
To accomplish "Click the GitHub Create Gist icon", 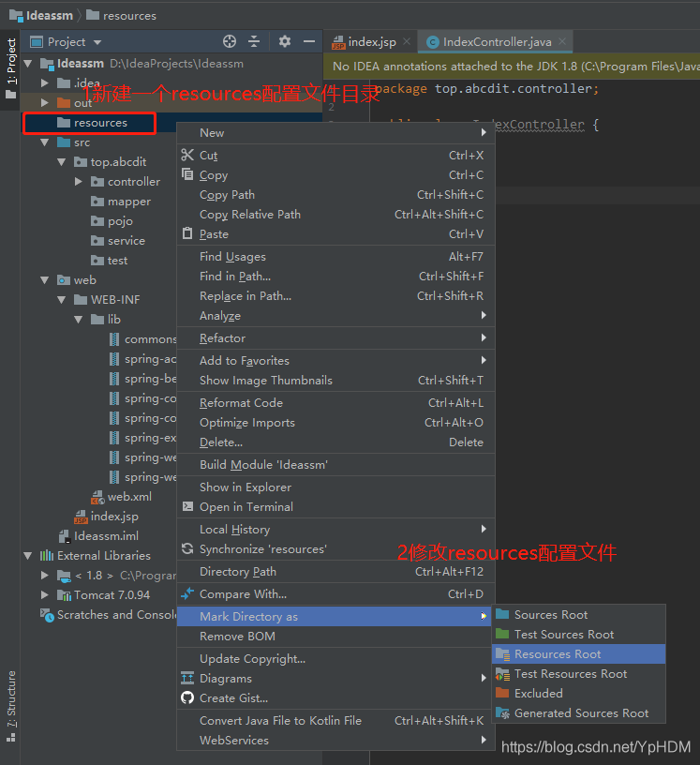I will [x=187, y=697].
